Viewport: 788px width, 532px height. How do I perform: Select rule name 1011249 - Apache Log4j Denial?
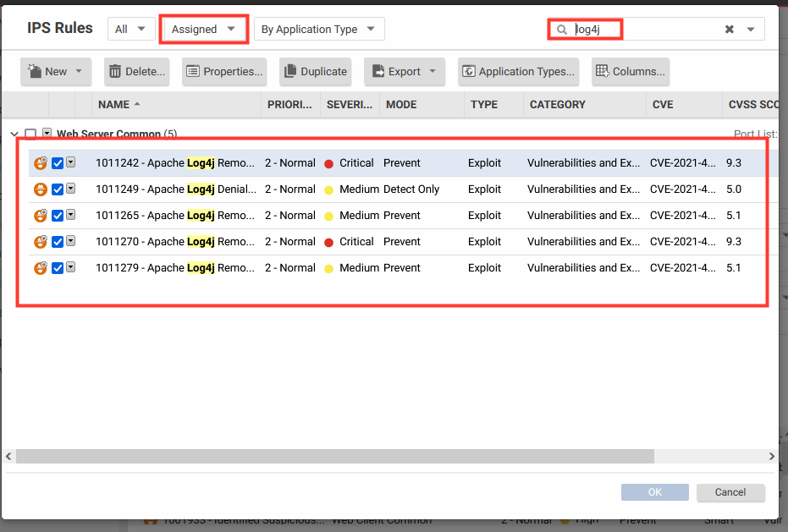point(176,189)
